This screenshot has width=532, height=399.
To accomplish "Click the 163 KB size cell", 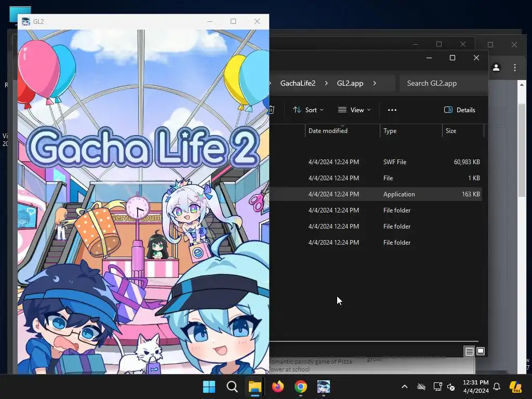I will point(471,194).
